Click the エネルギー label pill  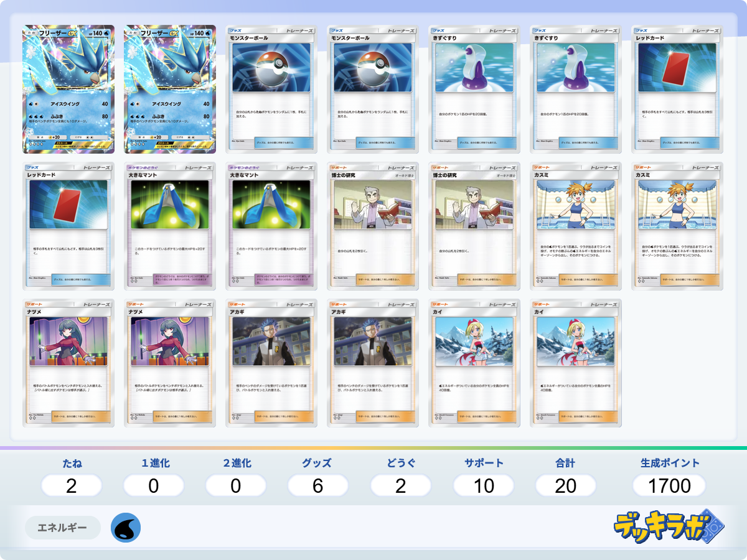pos(62,528)
